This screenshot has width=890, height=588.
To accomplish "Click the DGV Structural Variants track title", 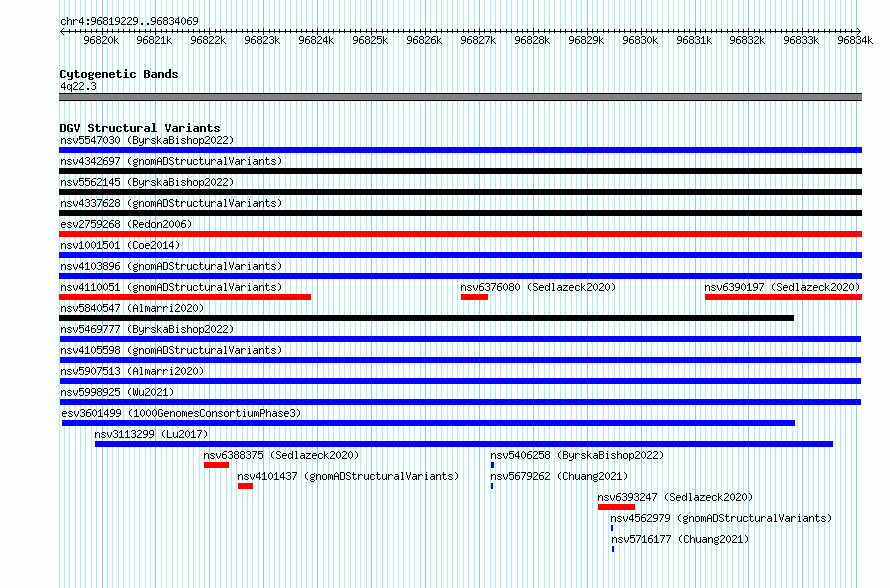I will pyautogui.click(x=140, y=128).
